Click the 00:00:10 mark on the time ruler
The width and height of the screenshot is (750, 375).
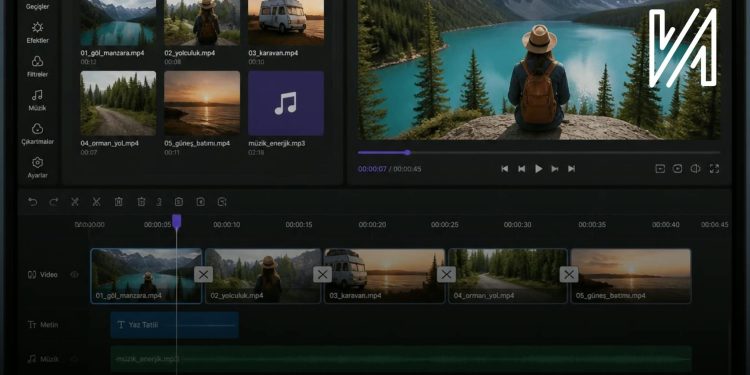click(227, 225)
